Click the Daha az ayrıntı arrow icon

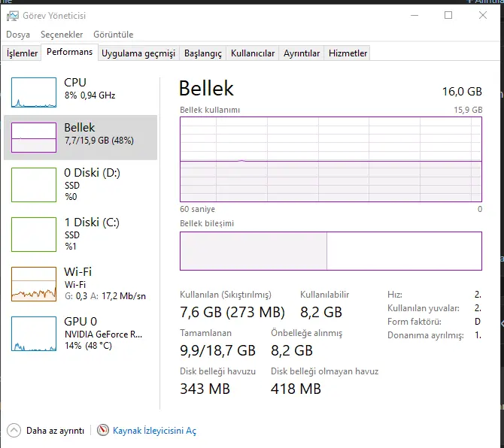(x=14, y=431)
